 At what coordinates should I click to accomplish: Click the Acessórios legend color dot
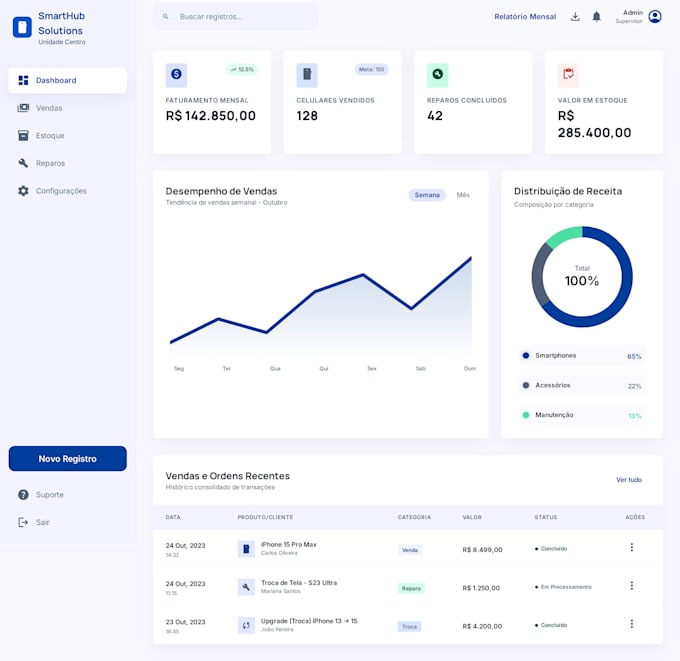[526, 385]
